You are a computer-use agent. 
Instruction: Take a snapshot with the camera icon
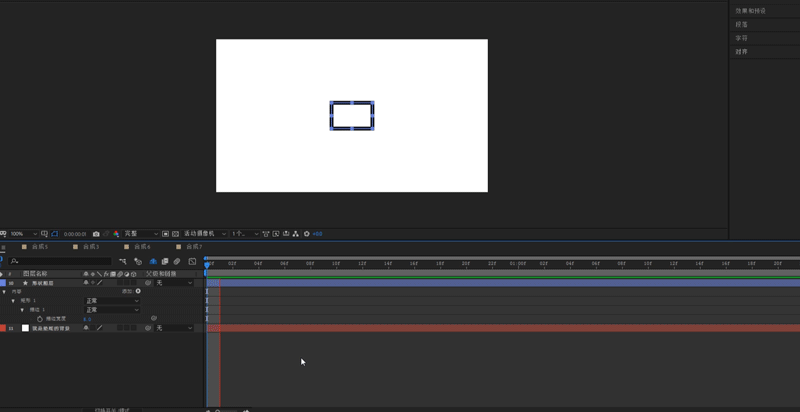(x=96, y=234)
